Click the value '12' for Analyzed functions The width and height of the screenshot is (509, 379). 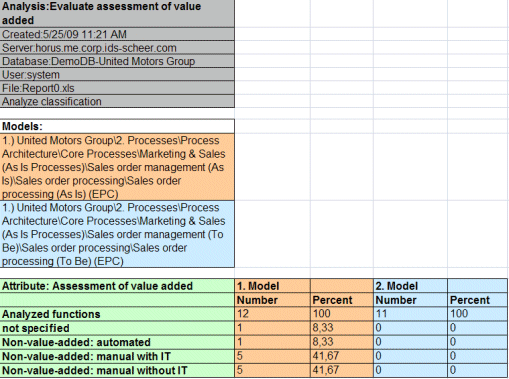click(272, 314)
